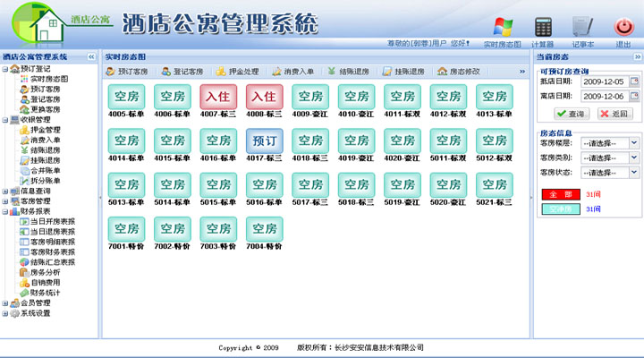Open 实时房态图 in the sidebar tree
Screen dimensions: 644x358
49,79
